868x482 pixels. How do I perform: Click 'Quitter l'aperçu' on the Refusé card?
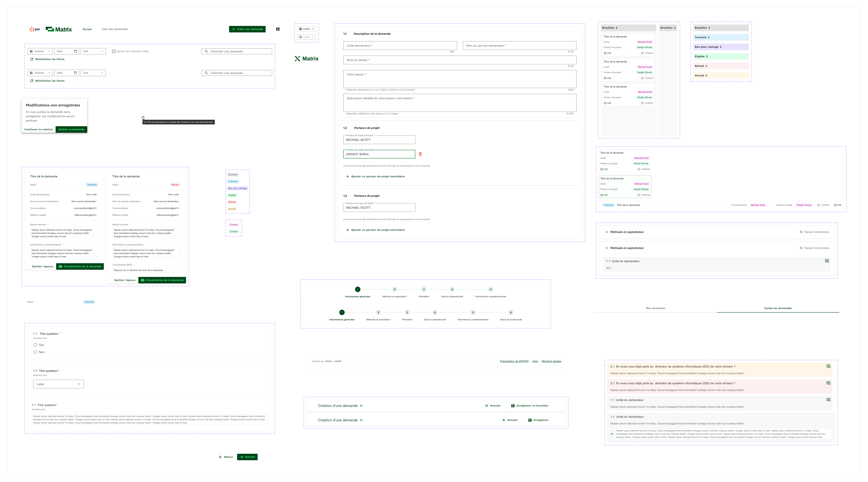click(x=125, y=280)
